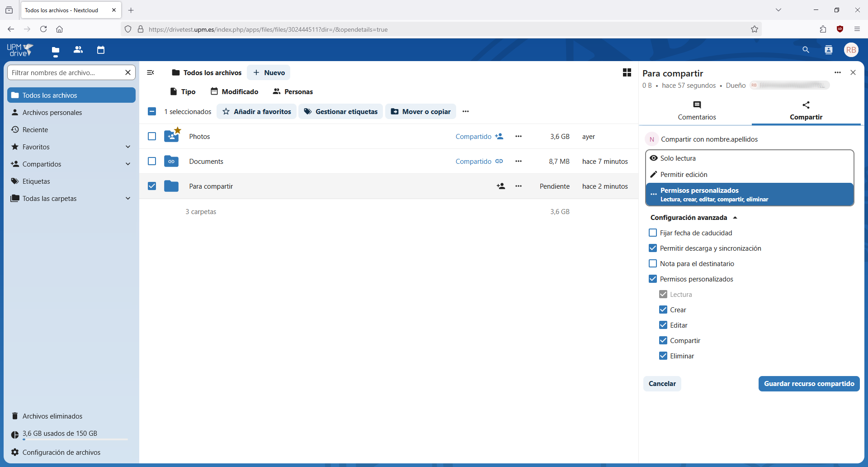
Task: Expand Todas las carpetas section
Action: (128, 198)
